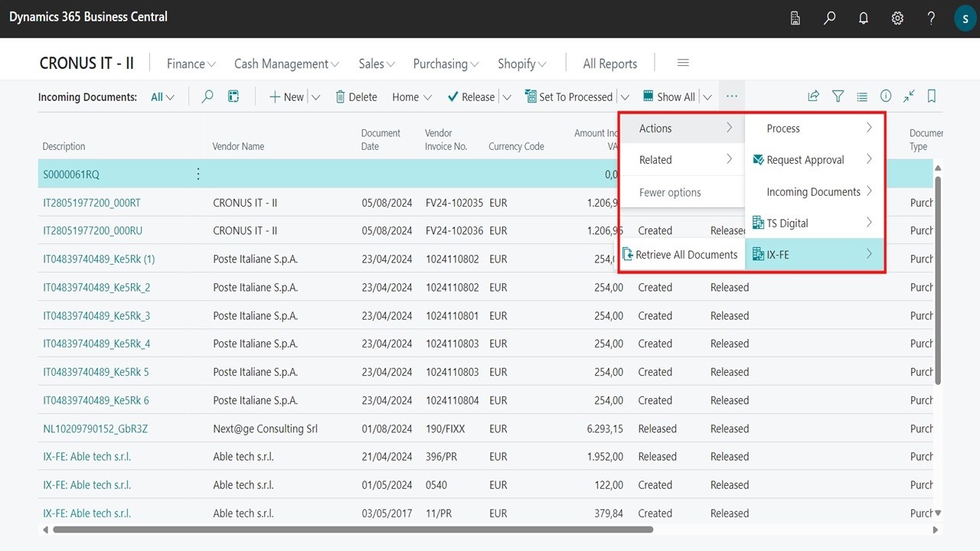Open the dropdown arrow next to Set To Processed
The width and height of the screenshot is (980, 551).
[x=625, y=97]
